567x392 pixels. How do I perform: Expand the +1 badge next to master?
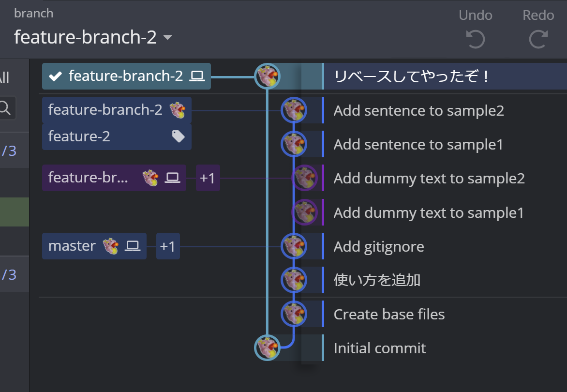(167, 246)
